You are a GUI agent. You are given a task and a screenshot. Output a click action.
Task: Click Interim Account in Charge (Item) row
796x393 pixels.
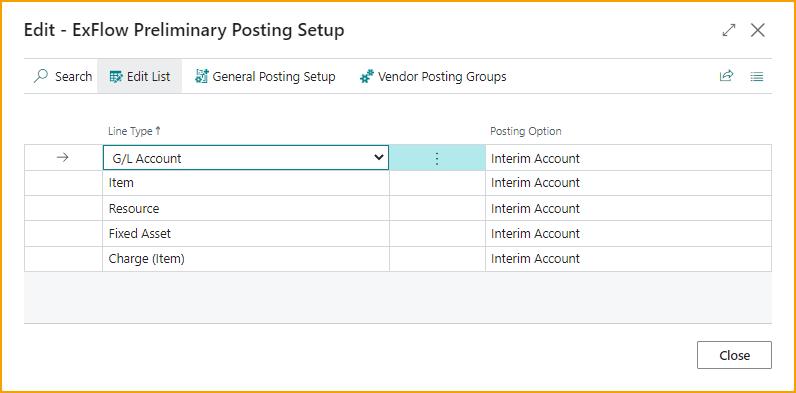pyautogui.click(x=535, y=258)
